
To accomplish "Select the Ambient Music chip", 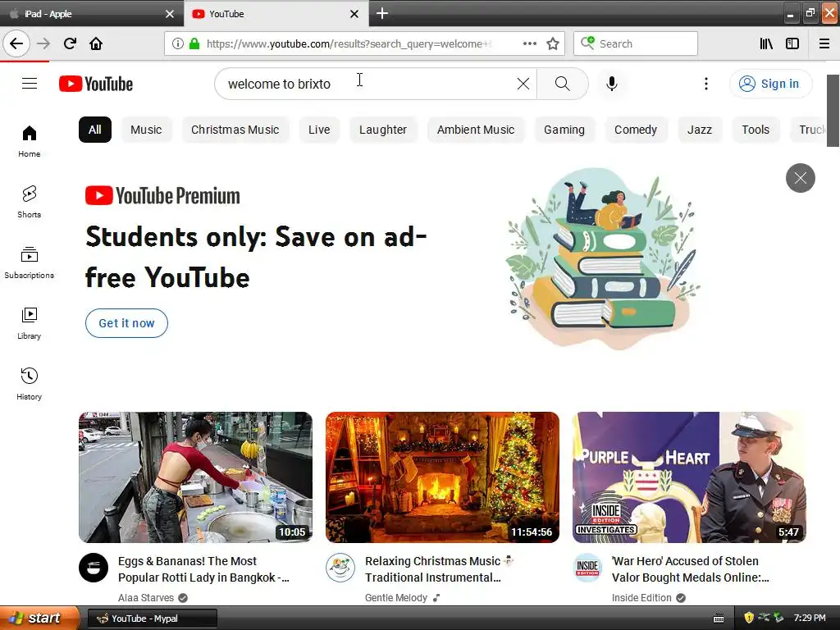I will coord(476,130).
